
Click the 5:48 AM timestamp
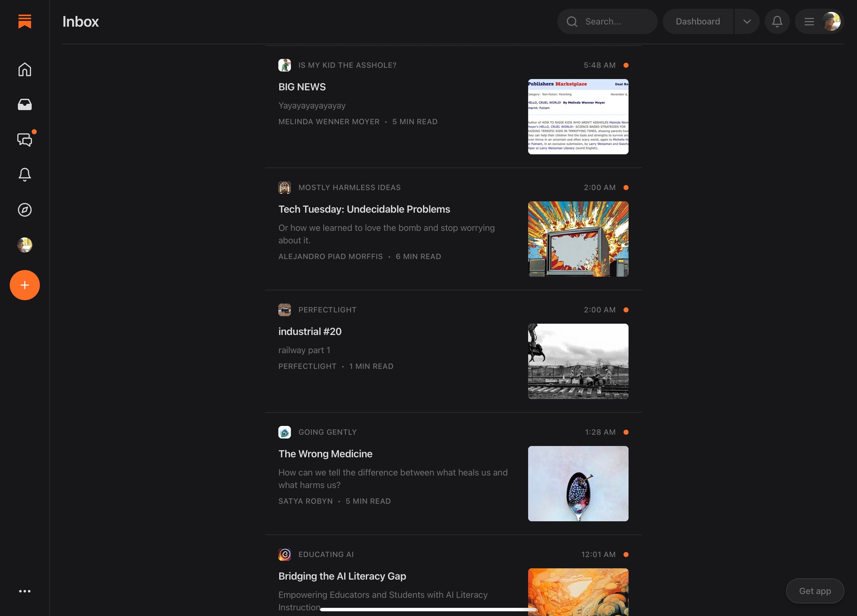[x=599, y=65]
